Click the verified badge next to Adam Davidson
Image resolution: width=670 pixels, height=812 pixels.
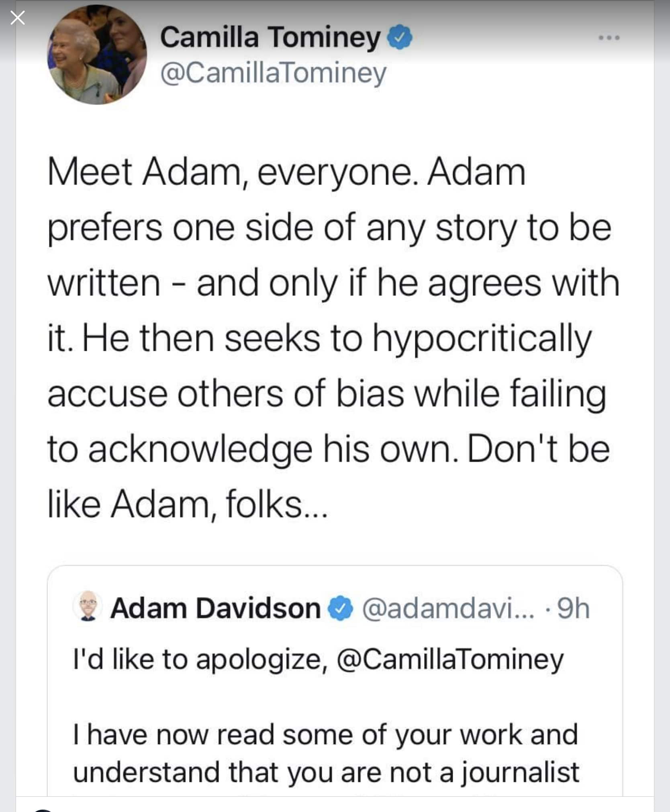pos(341,608)
